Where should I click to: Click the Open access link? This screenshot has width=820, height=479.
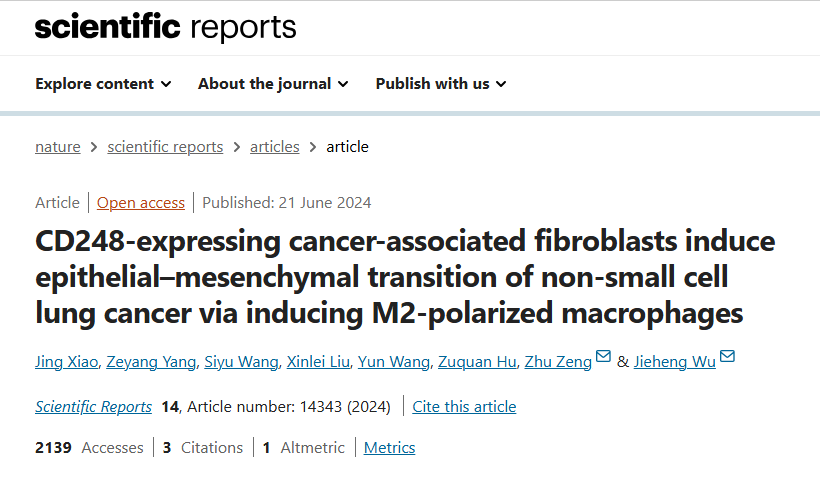[x=141, y=203]
